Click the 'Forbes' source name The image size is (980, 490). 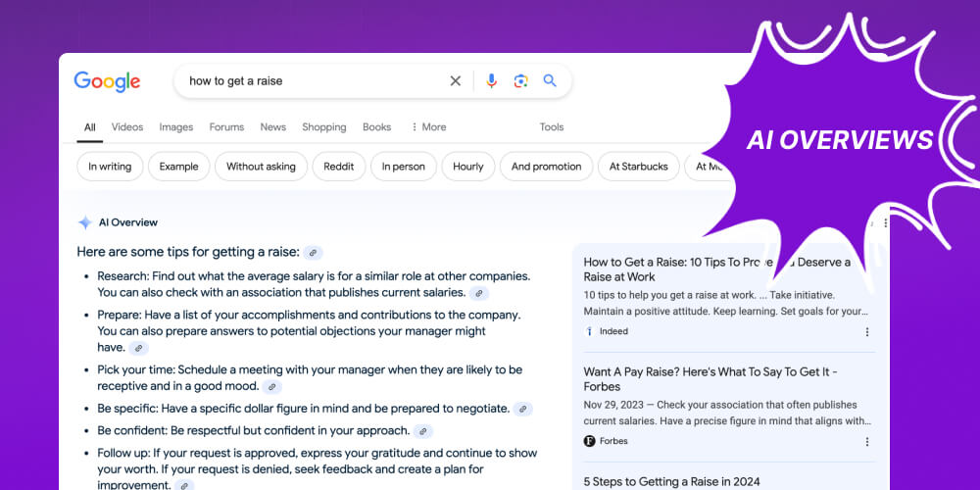tap(613, 441)
